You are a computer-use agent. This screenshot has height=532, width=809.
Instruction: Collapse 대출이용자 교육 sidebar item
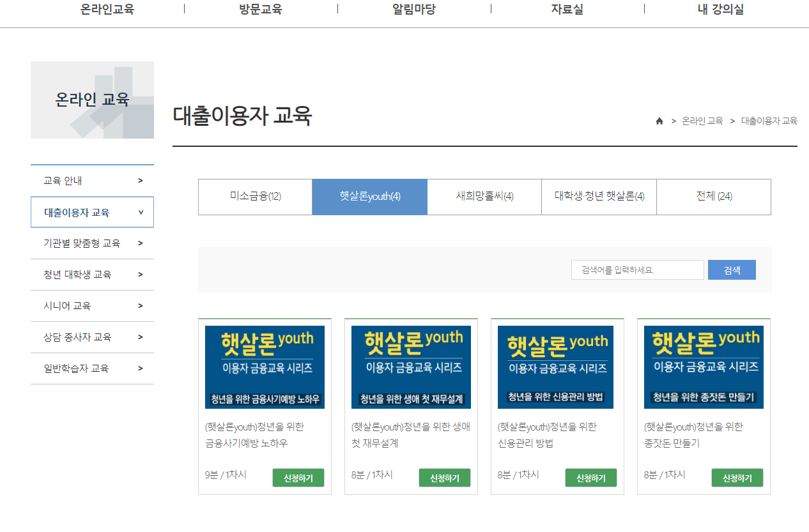[x=92, y=212]
